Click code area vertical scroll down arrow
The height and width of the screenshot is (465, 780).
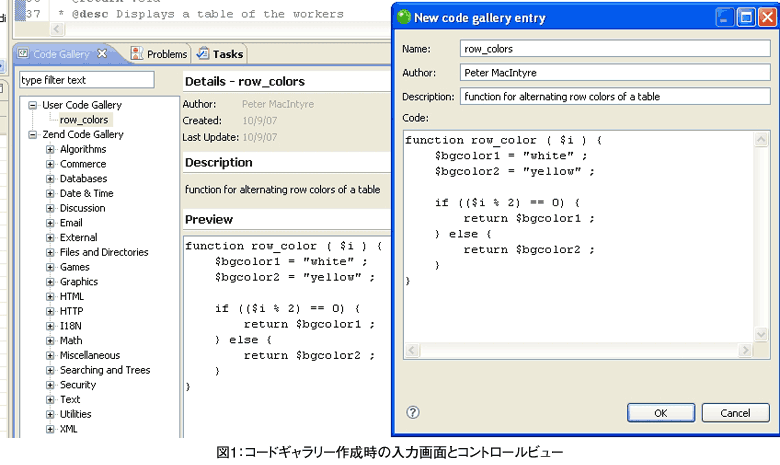click(761, 334)
